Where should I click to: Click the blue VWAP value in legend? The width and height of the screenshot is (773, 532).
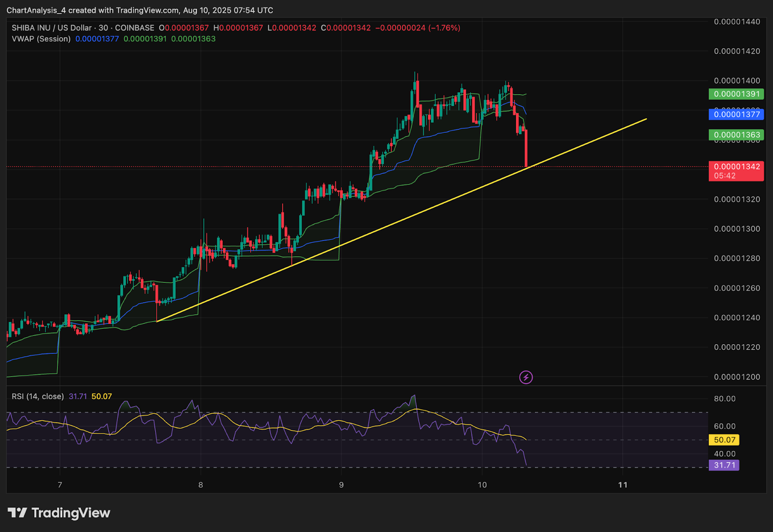pyautogui.click(x=97, y=39)
